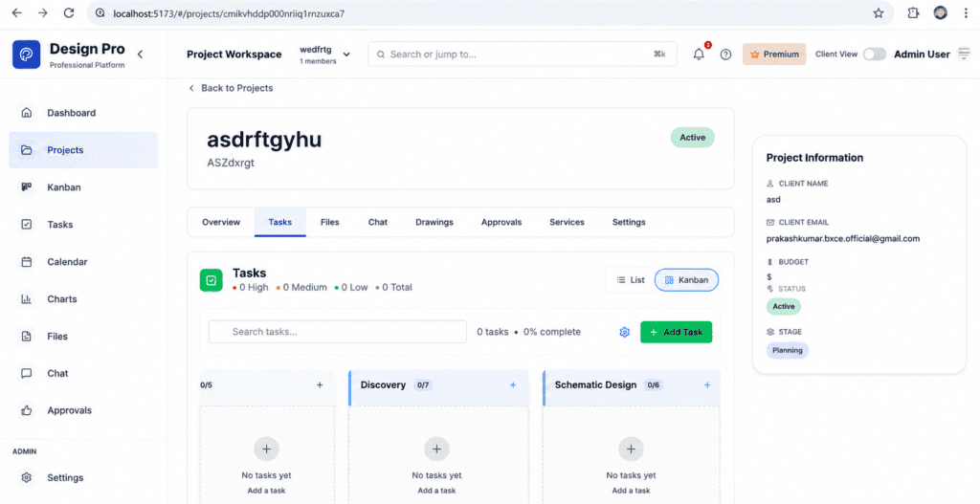The height and width of the screenshot is (504, 980).
Task: Click project title asdrftgyhu
Action: click(x=264, y=140)
